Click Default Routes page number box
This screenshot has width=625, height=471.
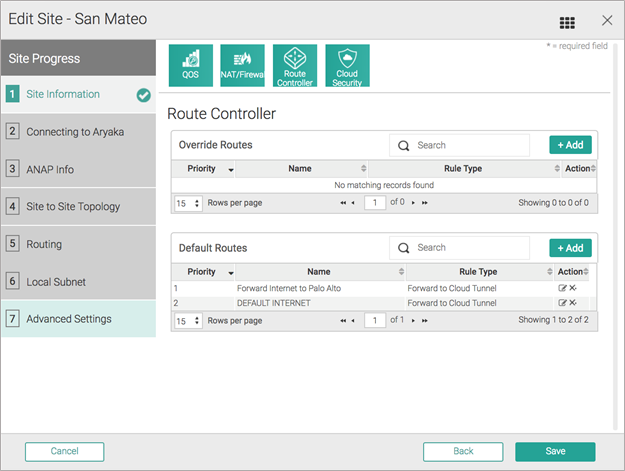(375, 321)
